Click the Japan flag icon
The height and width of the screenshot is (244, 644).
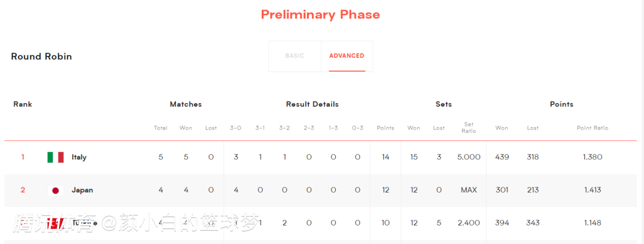tap(55, 190)
